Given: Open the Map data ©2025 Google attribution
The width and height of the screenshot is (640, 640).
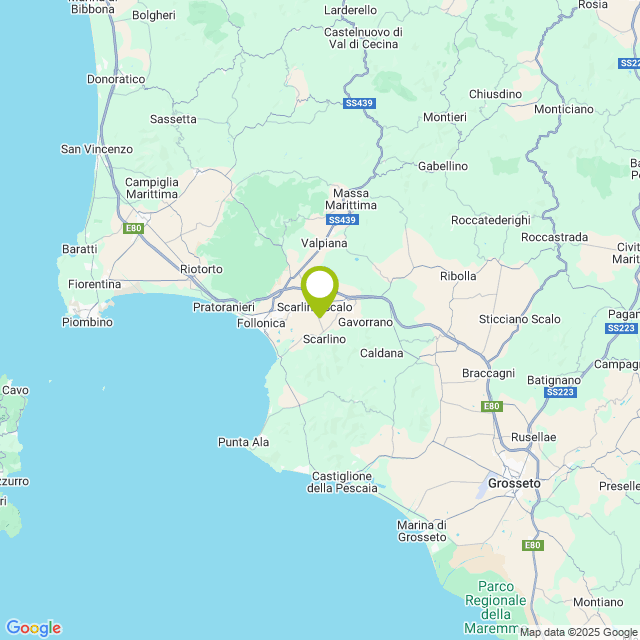Looking at the screenshot, I should (x=578, y=633).
